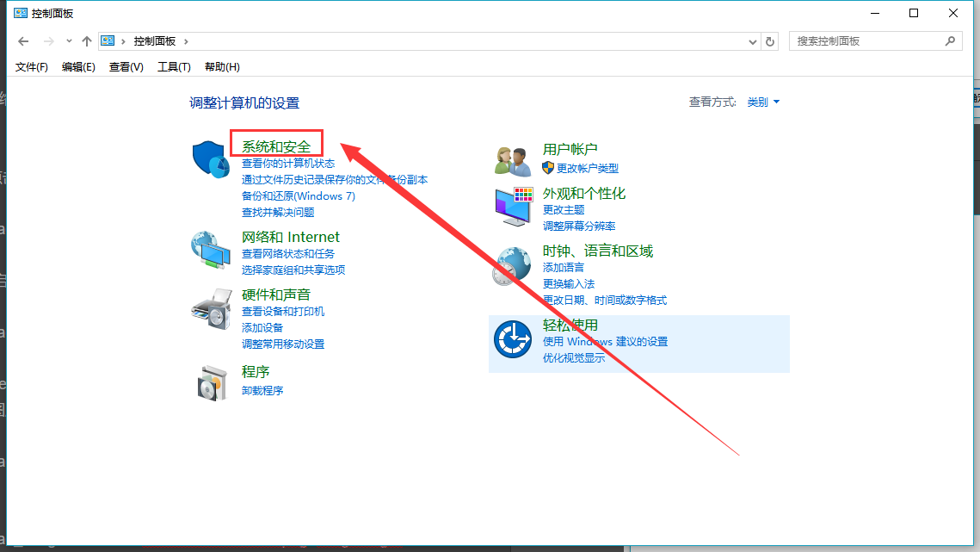Image resolution: width=980 pixels, height=552 pixels.
Task: Open 用户帐户 category link
Action: pyautogui.click(x=570, y=149)
